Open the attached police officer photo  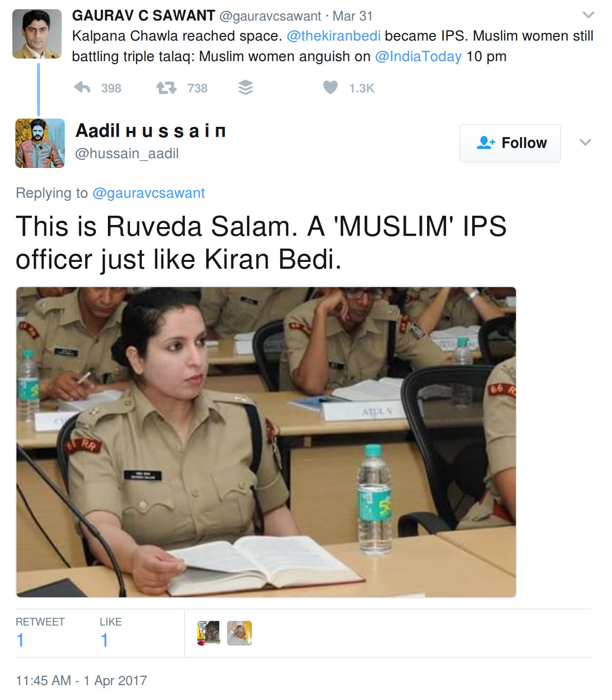coord(266,442)
